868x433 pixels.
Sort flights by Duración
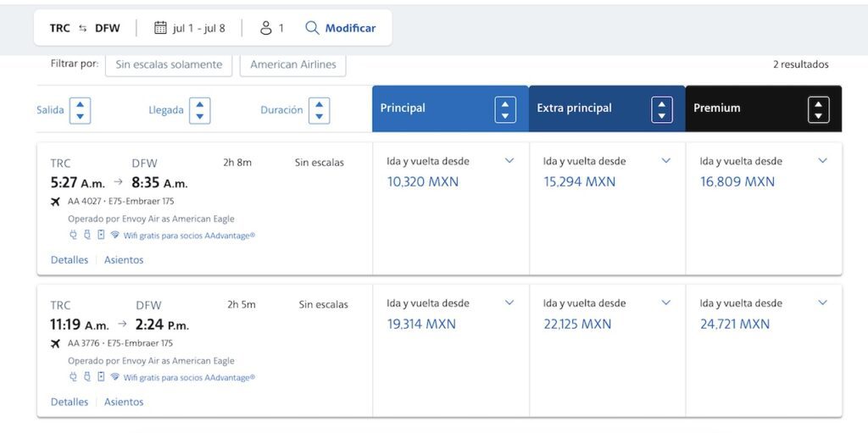click(319, 110)
